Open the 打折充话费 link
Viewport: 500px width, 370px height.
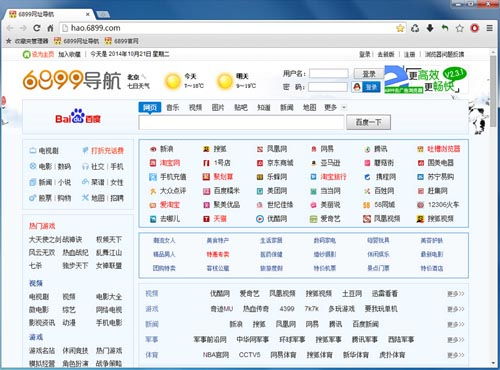tap(107, 151)
